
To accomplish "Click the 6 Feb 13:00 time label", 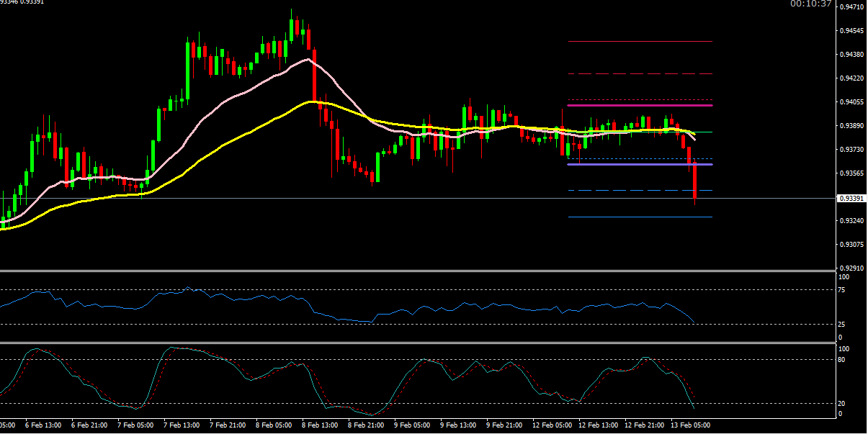I will [x=43, y=425].
